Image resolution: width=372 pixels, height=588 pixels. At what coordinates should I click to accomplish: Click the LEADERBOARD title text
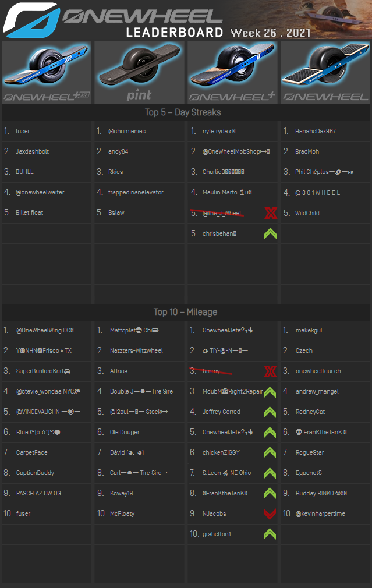(x=175, y=32)
